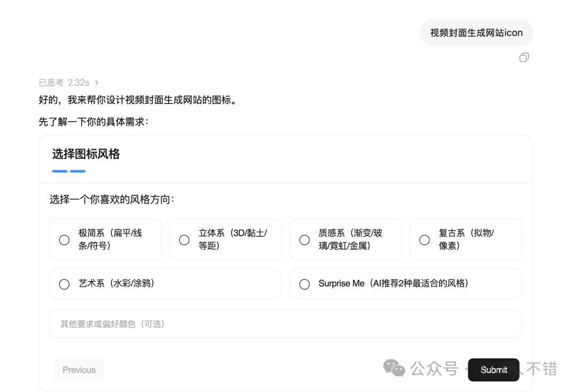Select the 复古系 (拟物/像素) style
The height and width of the screenshot is (392, 576).
pyautogui.click(x=425, y=240)
